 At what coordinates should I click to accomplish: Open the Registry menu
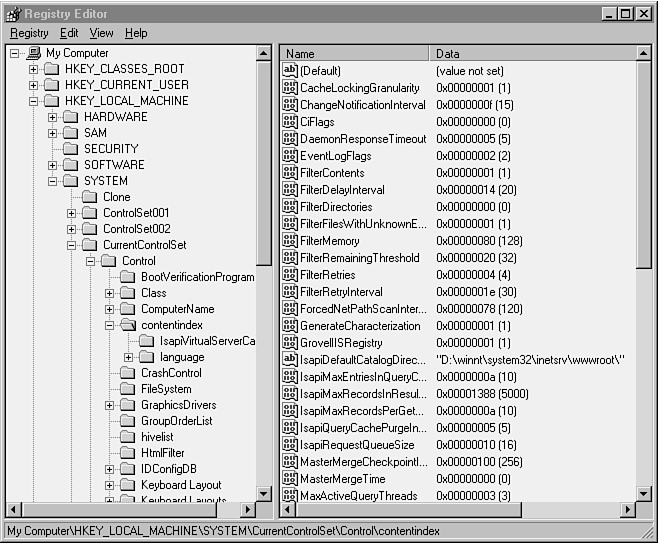click(x=28, y=33)
